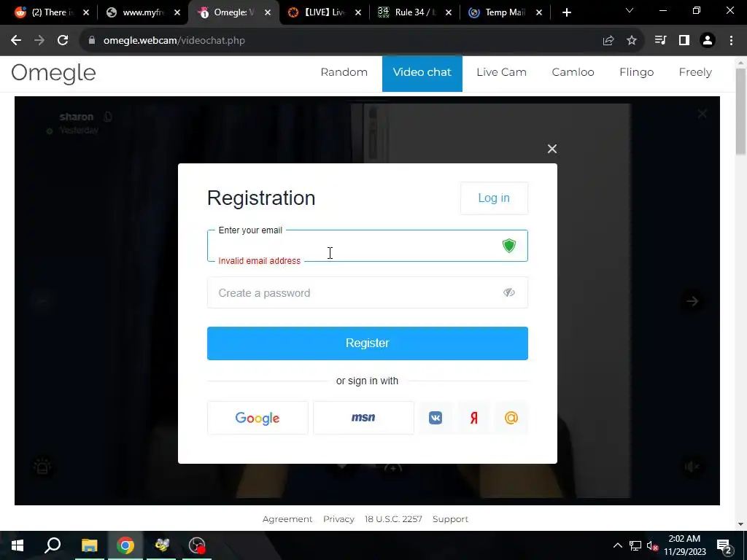The image size is (747, 560).
Task: Open the Agreement footer link
Action: (x=287, y=519)
